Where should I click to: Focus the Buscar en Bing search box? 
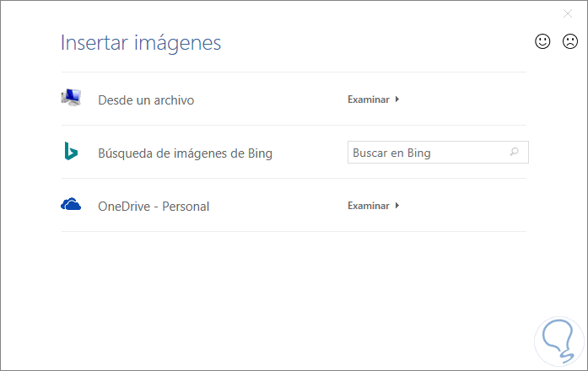426,153
